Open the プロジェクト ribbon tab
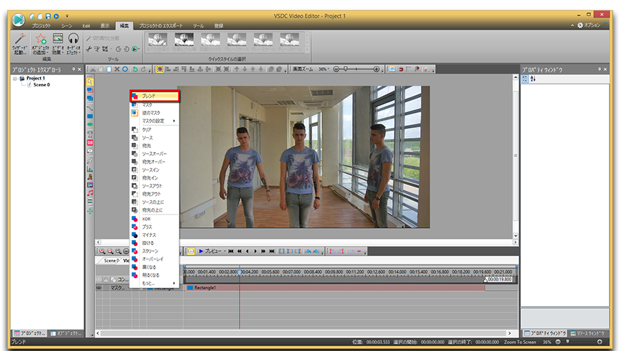Image resolution: width=644 pixels, height=351 pixels. click(42, 26)
